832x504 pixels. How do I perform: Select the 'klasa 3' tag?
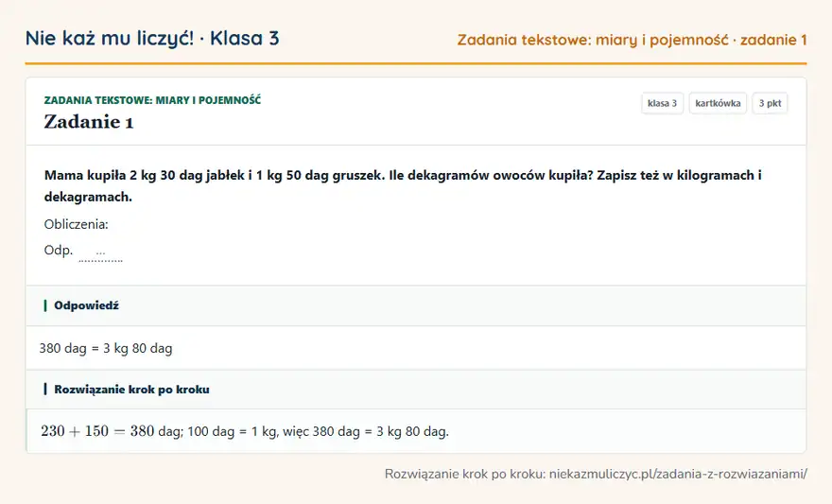pos(662,103)
